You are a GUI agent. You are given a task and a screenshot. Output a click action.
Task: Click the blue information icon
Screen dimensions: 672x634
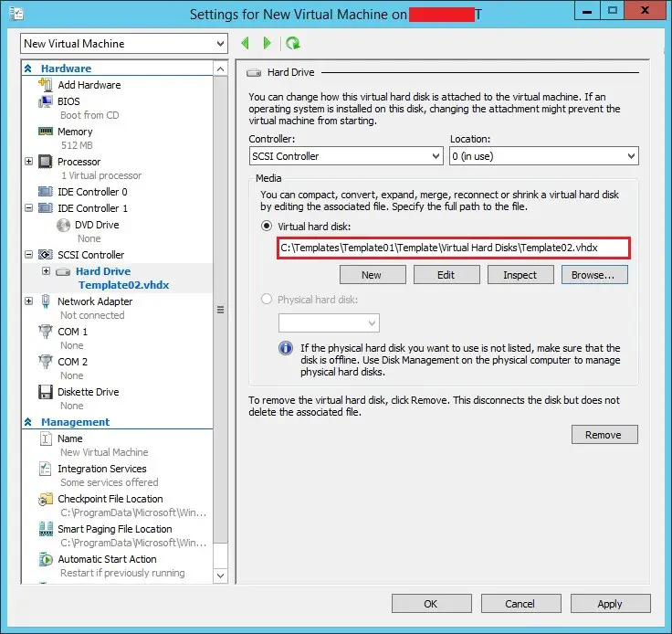286,348
